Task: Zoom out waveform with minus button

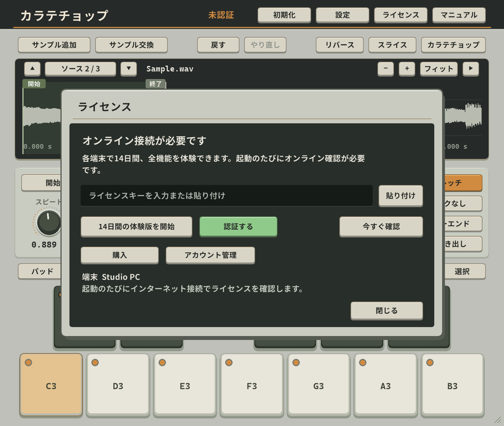Action: 386,69
